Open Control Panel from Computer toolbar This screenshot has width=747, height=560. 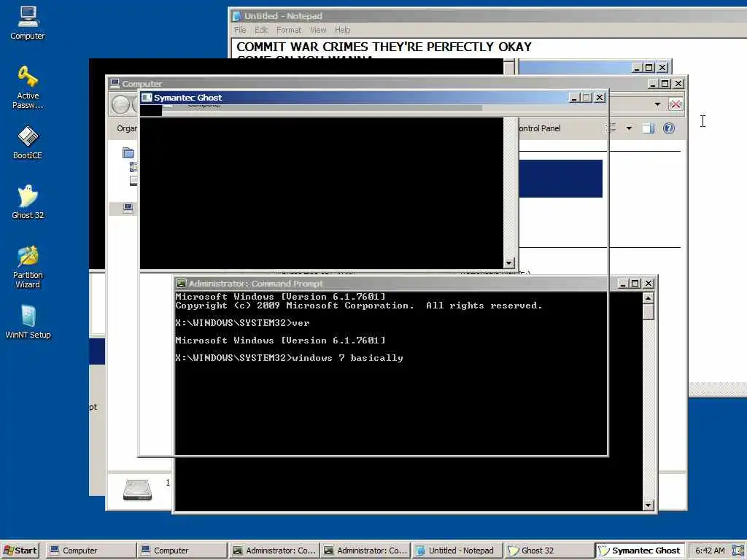540,128
